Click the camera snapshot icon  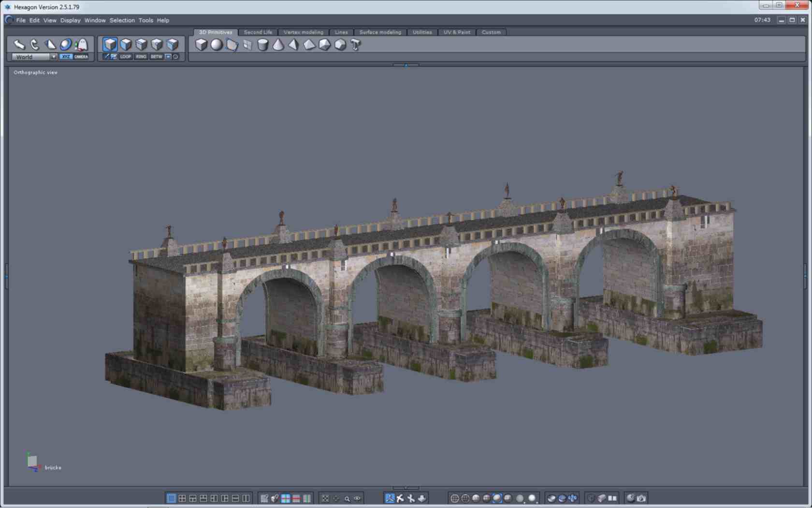click(641, 498)
